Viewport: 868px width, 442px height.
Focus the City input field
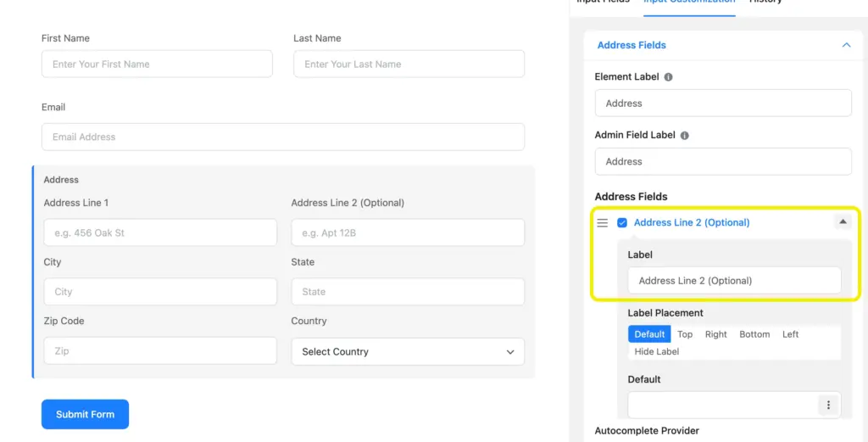[x=160, y=292]
